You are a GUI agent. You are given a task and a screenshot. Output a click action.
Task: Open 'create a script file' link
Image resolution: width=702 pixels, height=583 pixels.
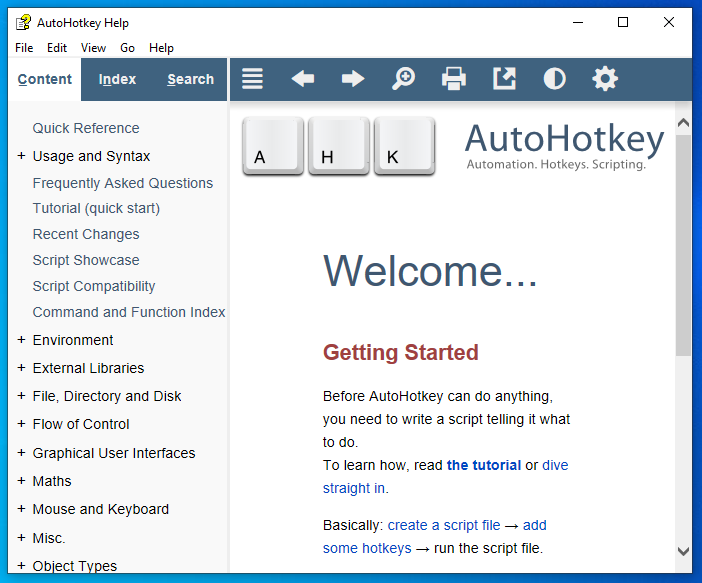(x=444, y=525)
